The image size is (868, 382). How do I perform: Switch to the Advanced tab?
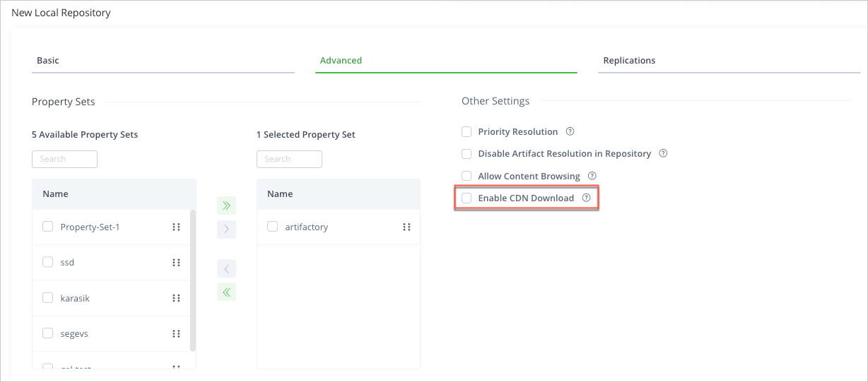(x=446, y=61)
